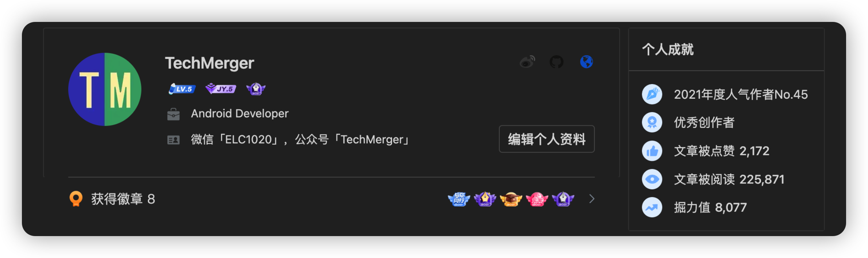Click the LV.5 level badge
This screenshot has height=258, width=868.
coord(182,89)
